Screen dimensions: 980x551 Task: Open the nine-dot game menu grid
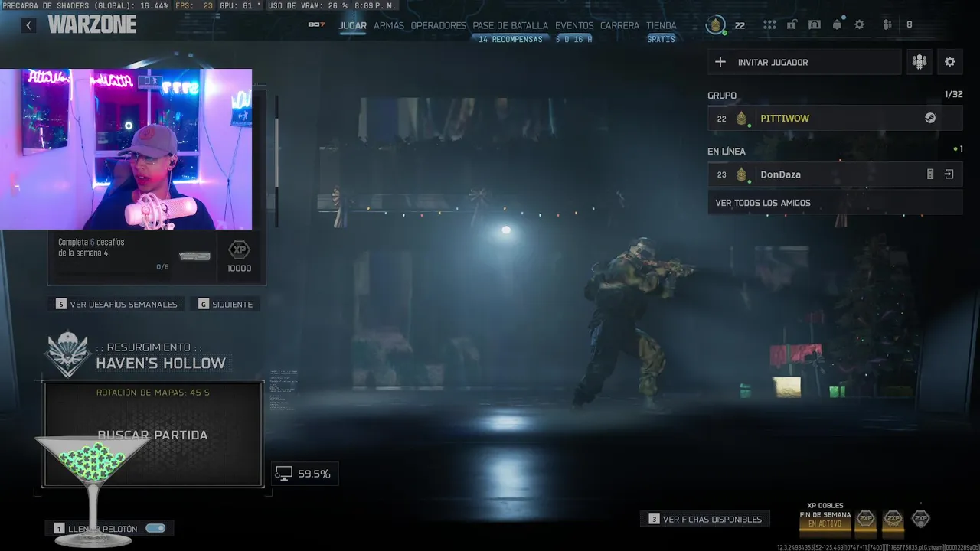point(769,24)
